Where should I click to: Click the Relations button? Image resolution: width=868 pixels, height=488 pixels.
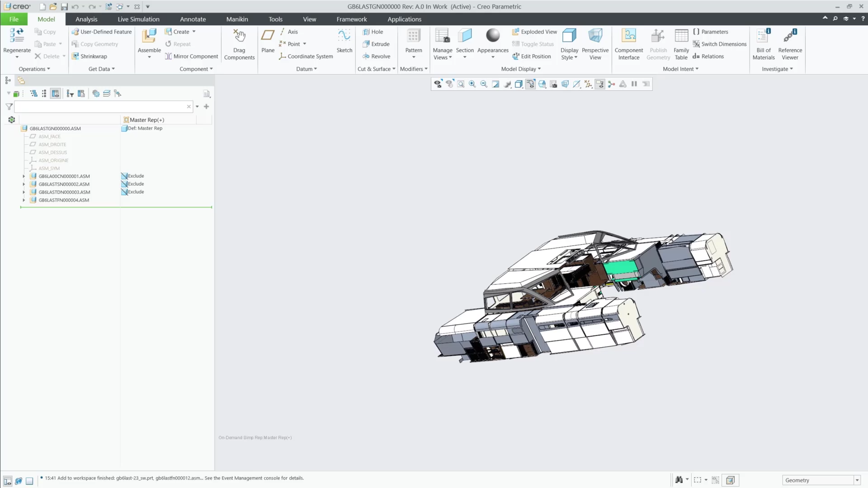coord(708,56)
